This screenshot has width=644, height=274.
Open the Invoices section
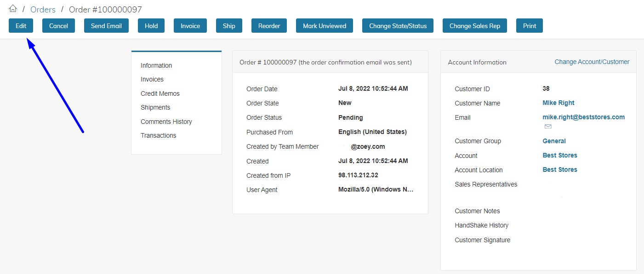coord(152,79)
